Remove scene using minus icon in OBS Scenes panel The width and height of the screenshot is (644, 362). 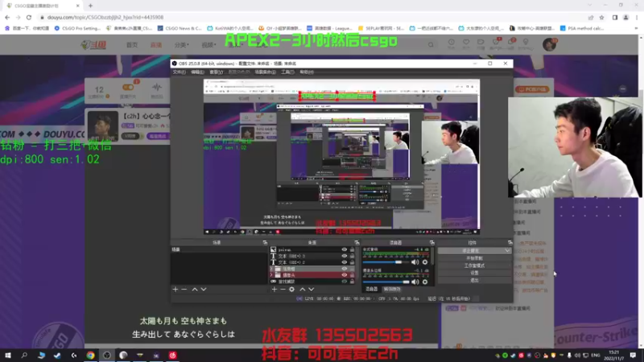[x=184, y=290]
